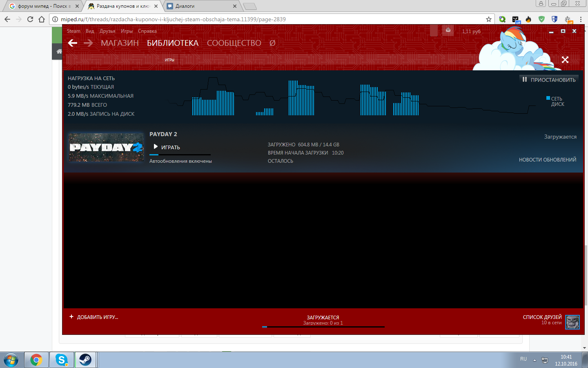588x368 pixels.
Task: Open a new Chrome tab
Action: (250, 6)
